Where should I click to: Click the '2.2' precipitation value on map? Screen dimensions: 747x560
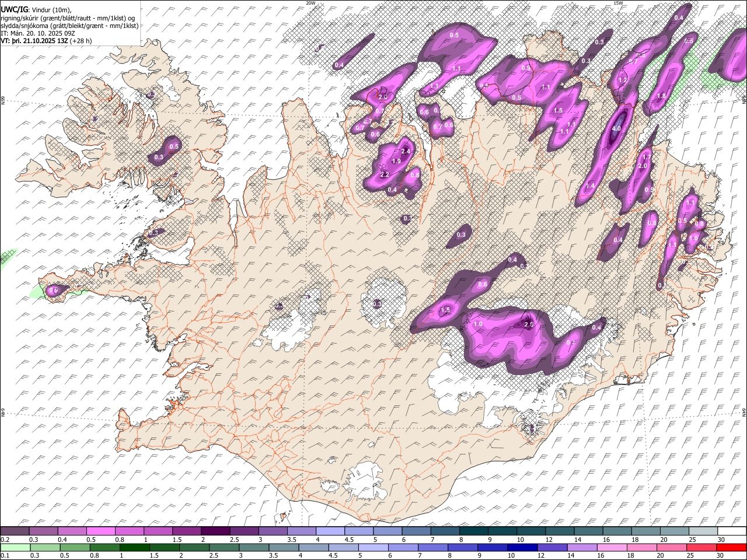pos(385,175)
